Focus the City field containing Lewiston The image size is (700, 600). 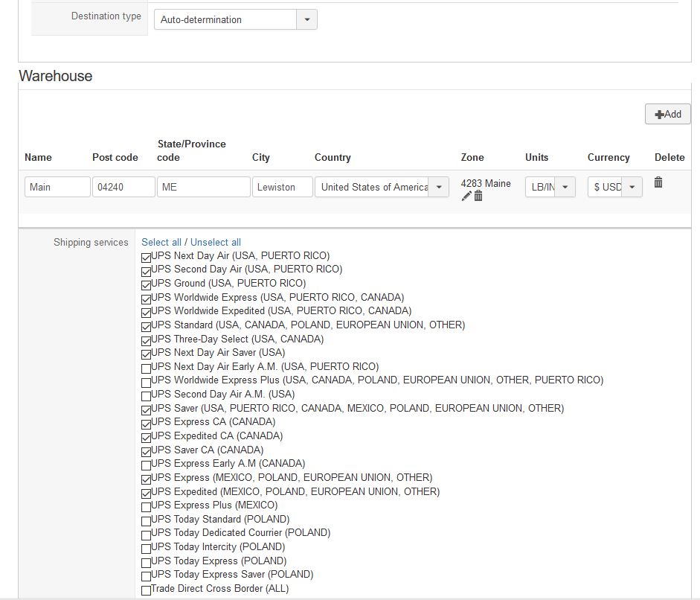coord(282,187)
